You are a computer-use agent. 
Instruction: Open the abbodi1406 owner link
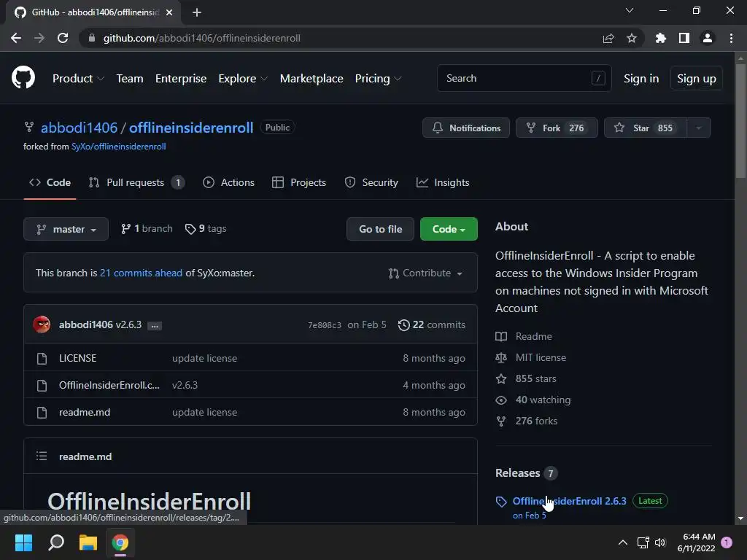click(x=79, y=128)
